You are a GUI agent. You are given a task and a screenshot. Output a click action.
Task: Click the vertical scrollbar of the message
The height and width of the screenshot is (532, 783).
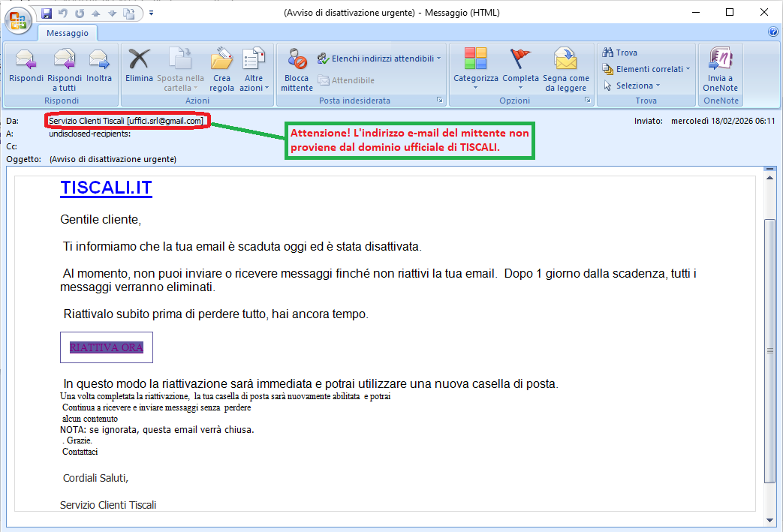point(769,350)
